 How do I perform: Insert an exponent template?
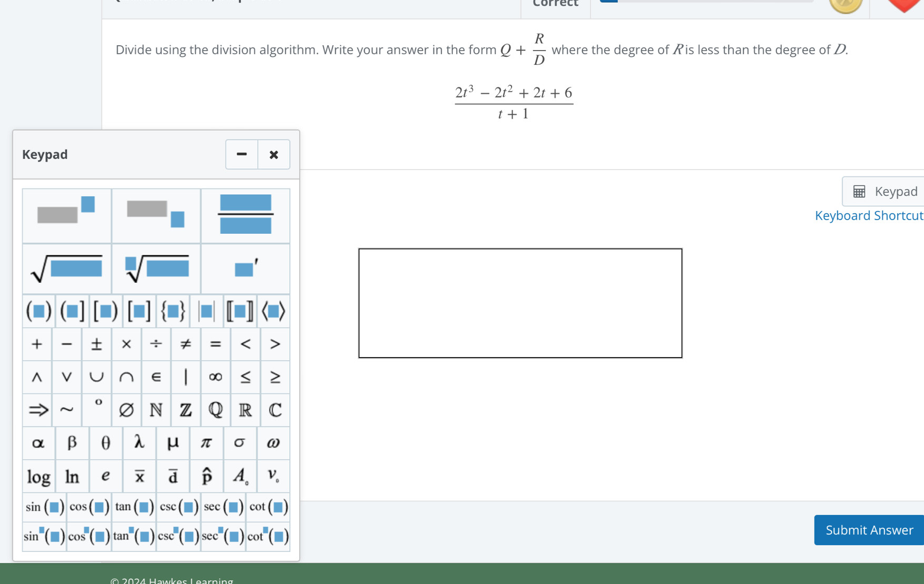[x=66, y=215]
